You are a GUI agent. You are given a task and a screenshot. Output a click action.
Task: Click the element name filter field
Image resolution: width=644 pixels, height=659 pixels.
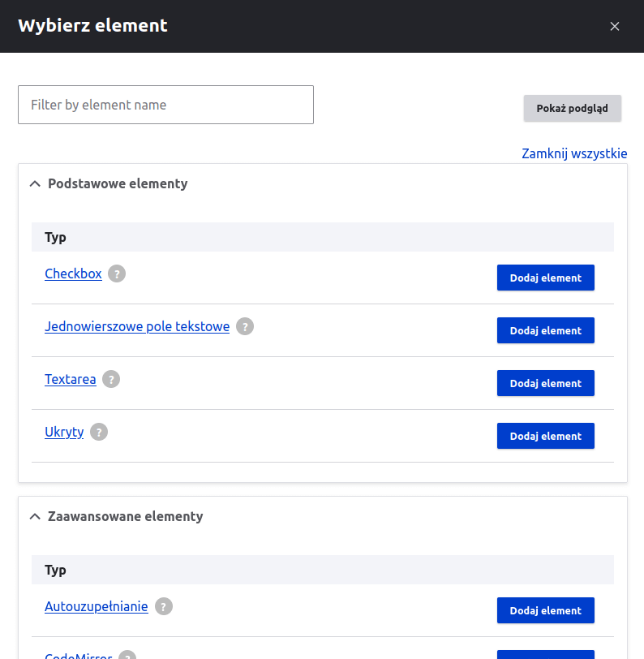[x=165, y=105]
